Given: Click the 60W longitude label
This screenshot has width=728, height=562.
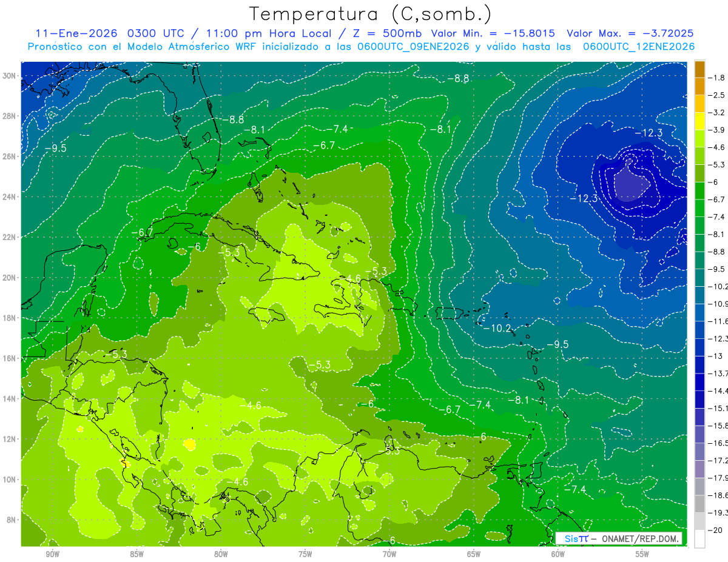Looking at the screenshot, I should click(x=558, y=554).
